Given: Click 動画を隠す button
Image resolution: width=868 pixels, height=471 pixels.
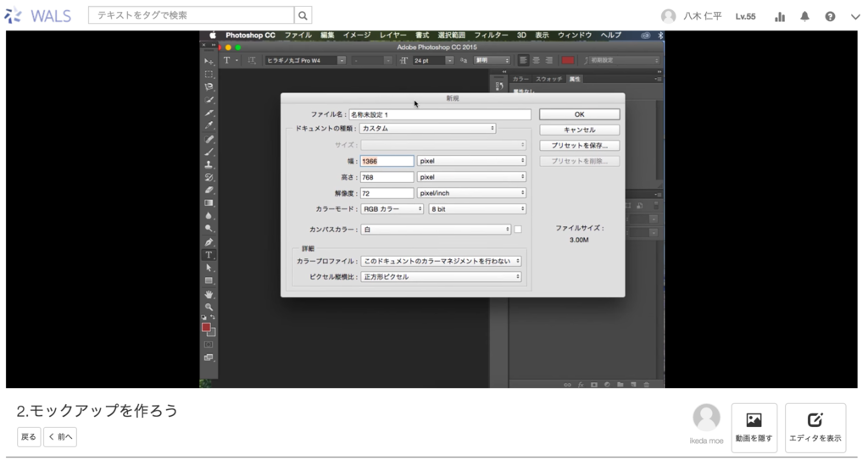Looking at the screenshot, I should 754,428.
